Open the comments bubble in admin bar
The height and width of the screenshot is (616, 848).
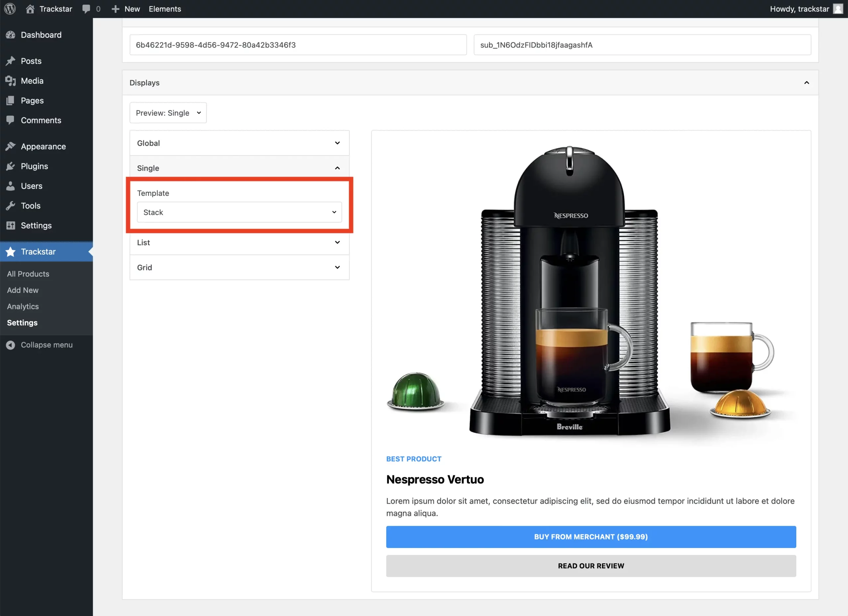pos(86,9)
